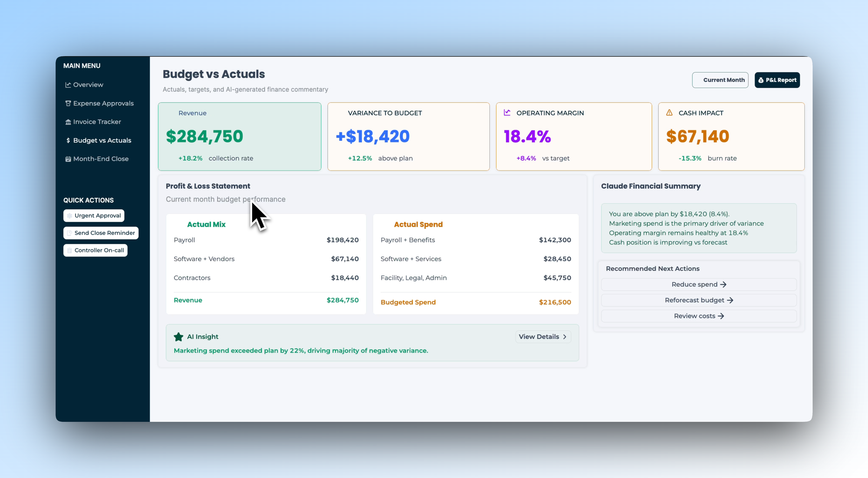Send Close Reminder quick action
The height and width of the screenshot is (478, 868).
pos(101,233)
